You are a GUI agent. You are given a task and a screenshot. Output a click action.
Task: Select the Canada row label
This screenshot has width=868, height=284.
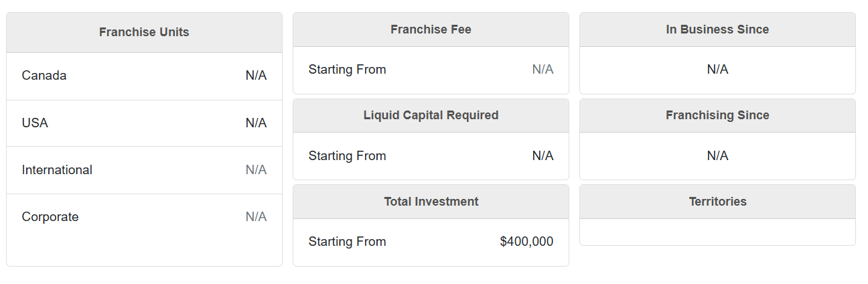click(x=44, y=76)
